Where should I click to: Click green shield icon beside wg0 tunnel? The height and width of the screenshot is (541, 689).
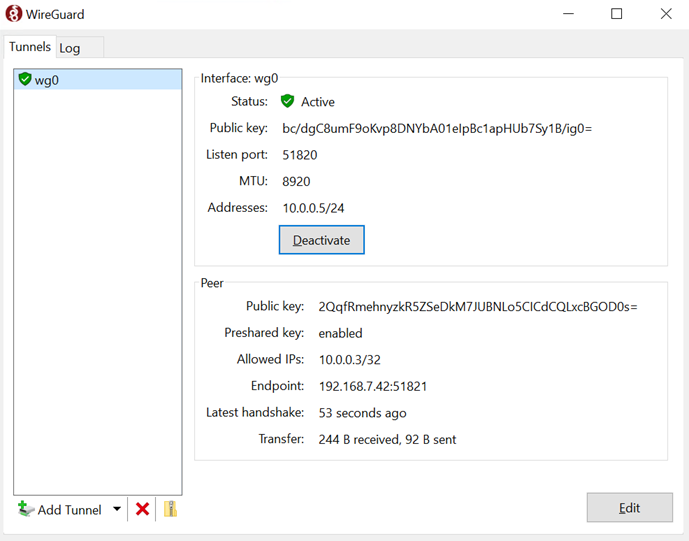pos(25,79)
